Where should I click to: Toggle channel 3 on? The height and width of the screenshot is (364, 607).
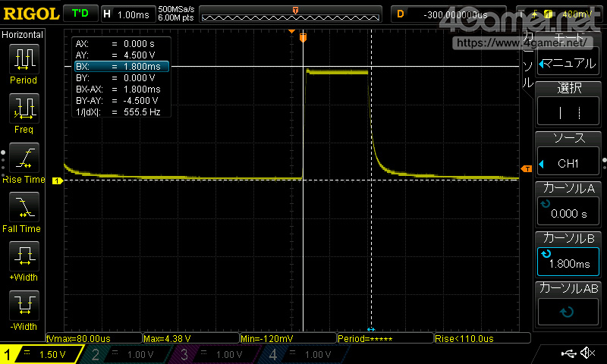213,354
